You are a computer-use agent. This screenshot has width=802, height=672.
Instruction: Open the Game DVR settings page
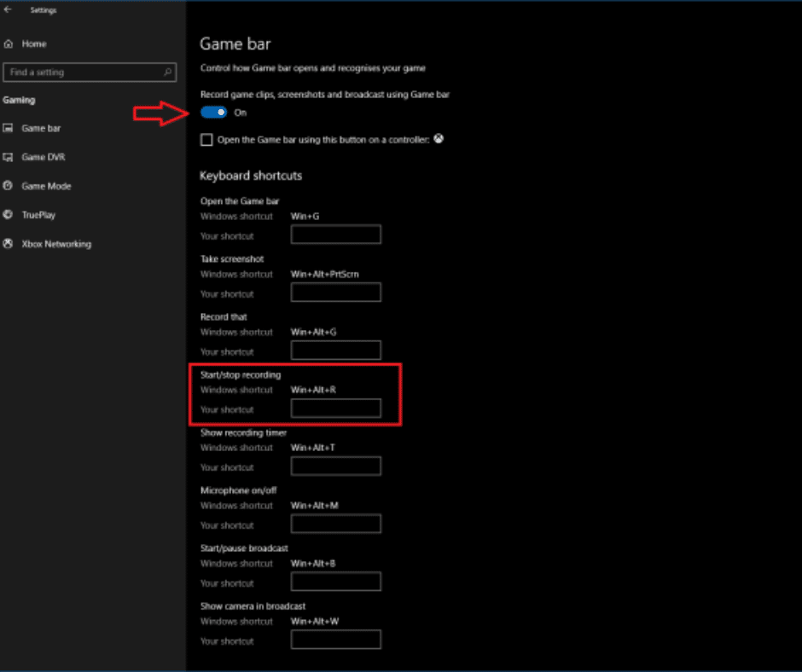[43, 157]
